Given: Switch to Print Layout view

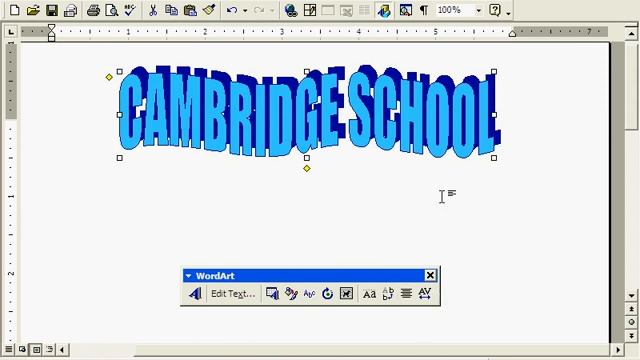Looking at the screenshot, I should click(36, 349).
